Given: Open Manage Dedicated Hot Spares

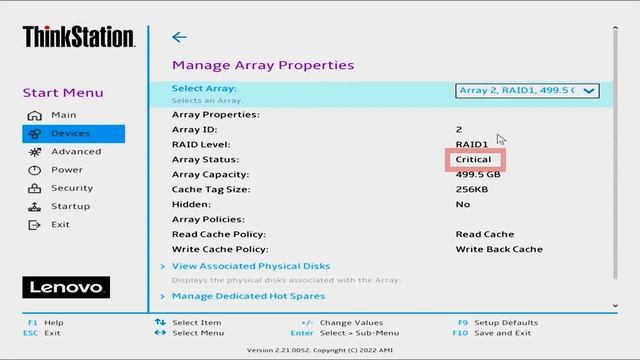Looking at the screenshot, I should (248, 296).
